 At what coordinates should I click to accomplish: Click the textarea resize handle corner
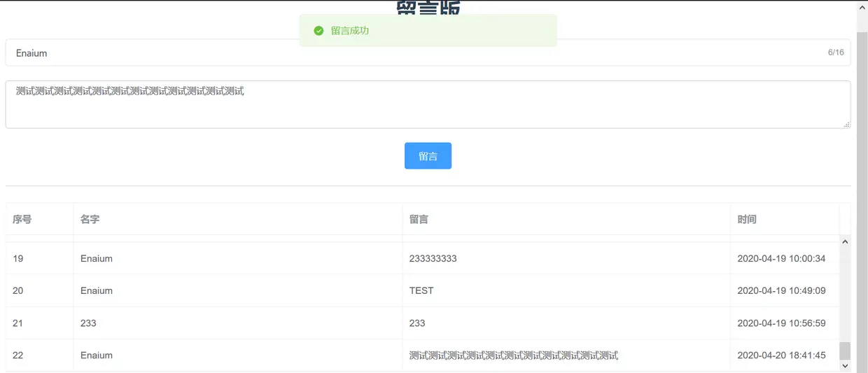(x=847, y=125)
